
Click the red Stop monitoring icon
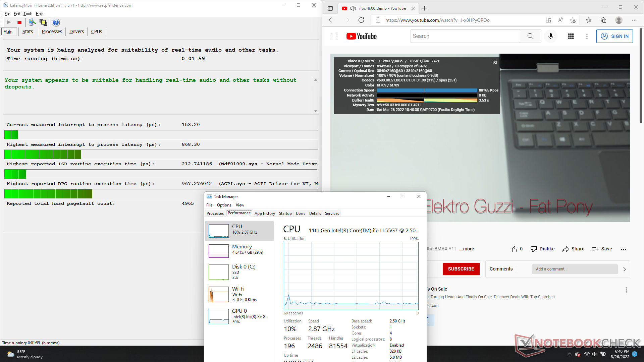19,22
